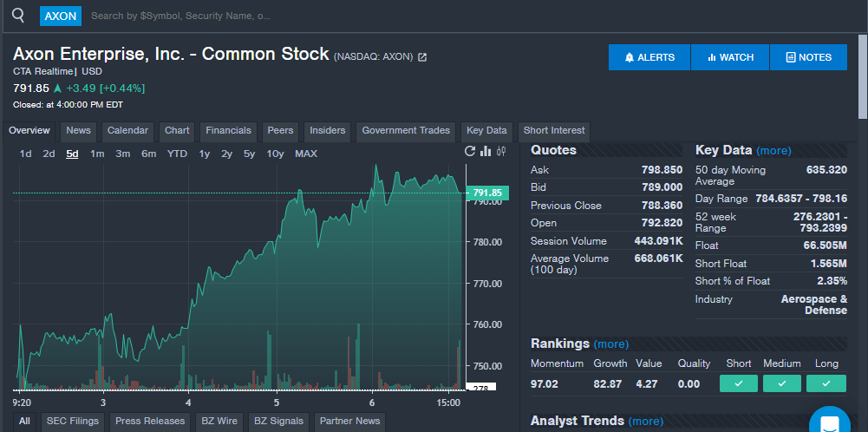Screen dimensions: 868x432
Task: Open the external link icon beside NASDAQ: AXON
Action: 422,57
